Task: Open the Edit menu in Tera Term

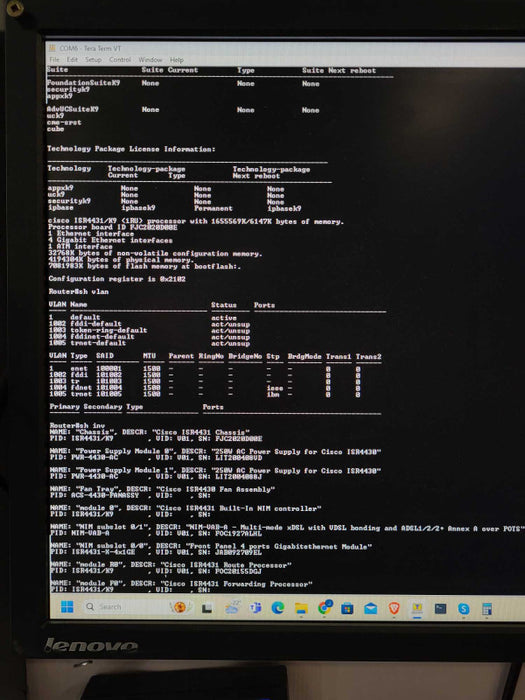Action: click(72, 59)
